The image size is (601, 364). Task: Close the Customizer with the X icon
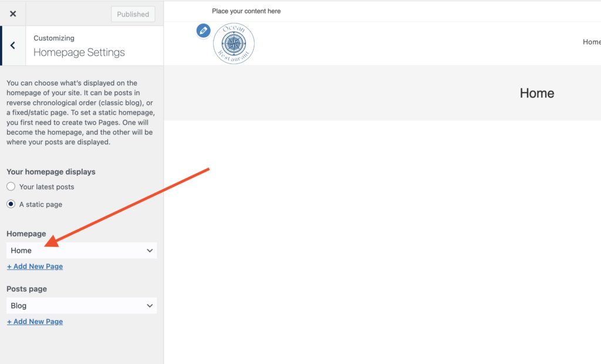pyautogui.click(x=13, y=14)
